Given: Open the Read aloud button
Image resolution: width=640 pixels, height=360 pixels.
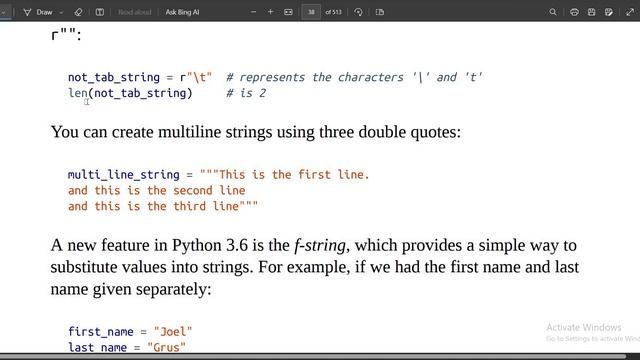Looking at the screenshot, I should point(135,12).
